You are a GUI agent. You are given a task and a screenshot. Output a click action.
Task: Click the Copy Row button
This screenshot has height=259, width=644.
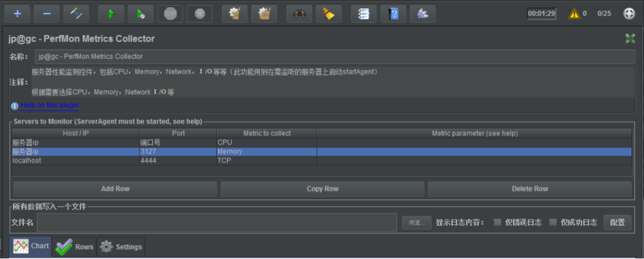(323, 189)
